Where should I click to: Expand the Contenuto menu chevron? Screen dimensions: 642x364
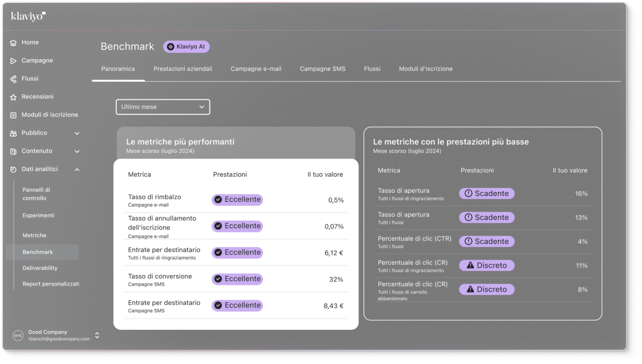(77, 151)
